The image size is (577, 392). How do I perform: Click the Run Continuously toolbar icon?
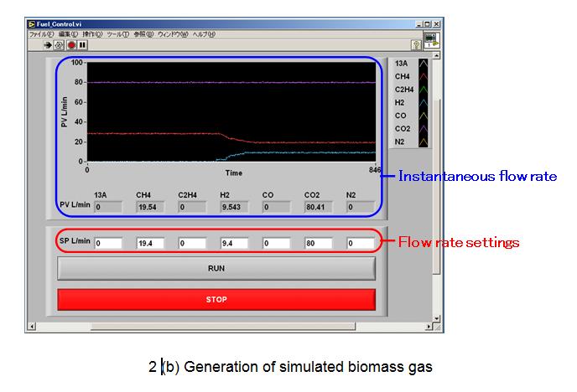59,45
